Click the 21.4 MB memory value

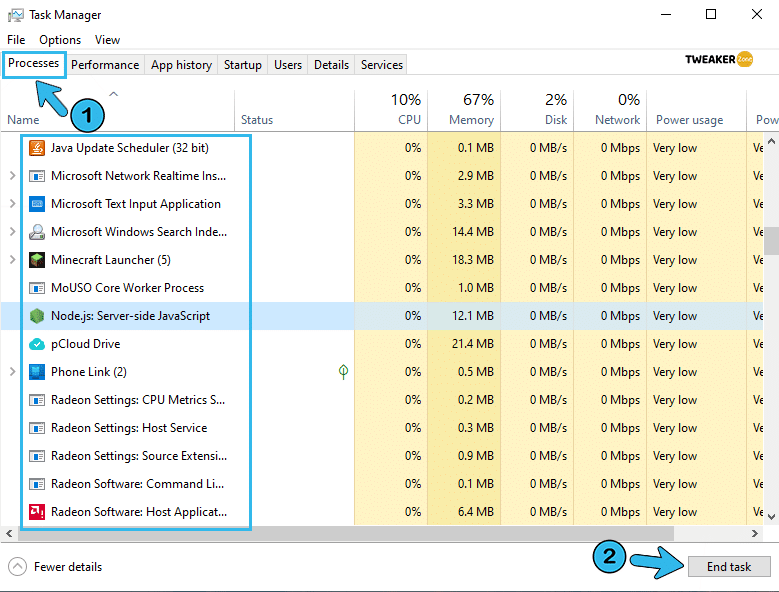point(472,344)
